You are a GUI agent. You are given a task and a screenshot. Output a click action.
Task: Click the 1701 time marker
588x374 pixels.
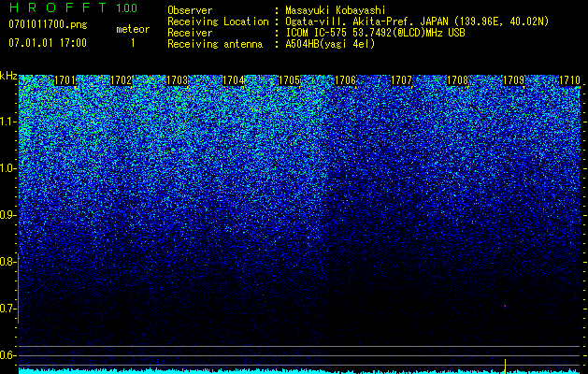(x=65, y=80)
